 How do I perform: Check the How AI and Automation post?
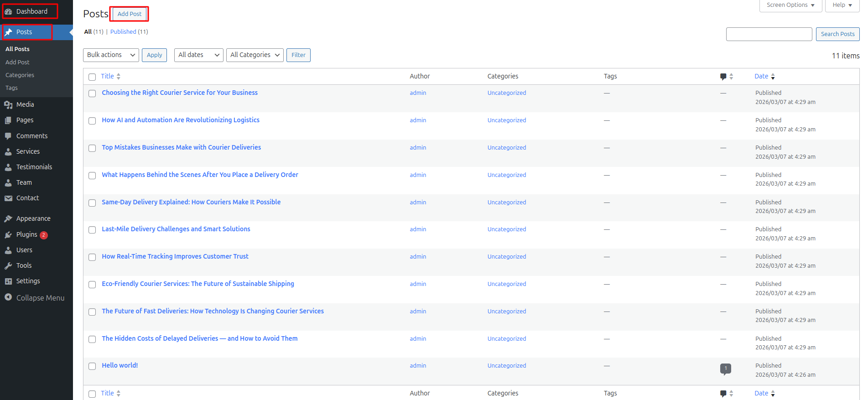pyautogui.click(x=92, y=121)
